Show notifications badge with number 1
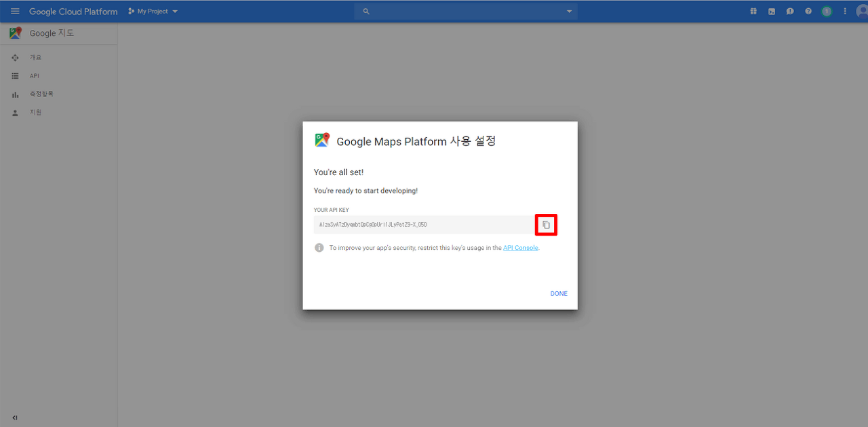868x427 pixels. (827, 12)
